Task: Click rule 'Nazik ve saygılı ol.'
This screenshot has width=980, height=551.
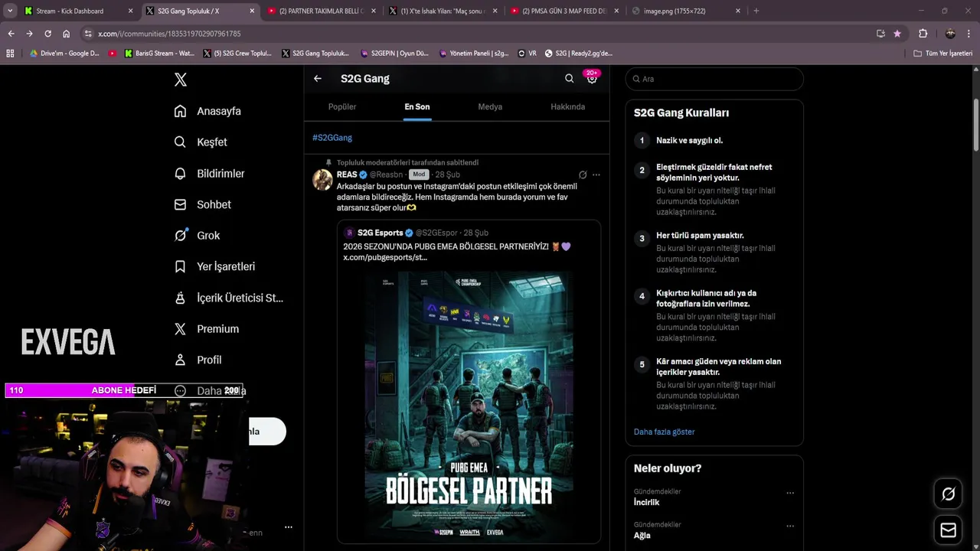Action: click(689, 140)
